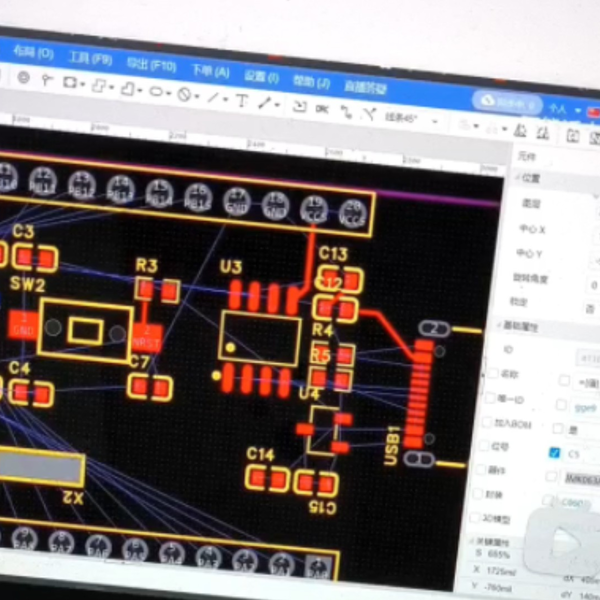Open the 设置 (I) menu
The image size is (600, 600).
[x=262, y=77]
